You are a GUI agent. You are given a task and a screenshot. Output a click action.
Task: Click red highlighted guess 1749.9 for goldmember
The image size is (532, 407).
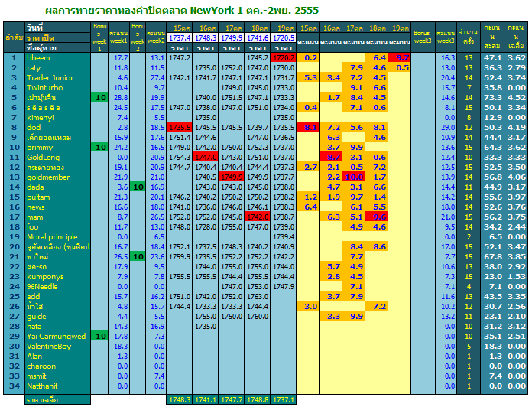[x=232, y=177]
